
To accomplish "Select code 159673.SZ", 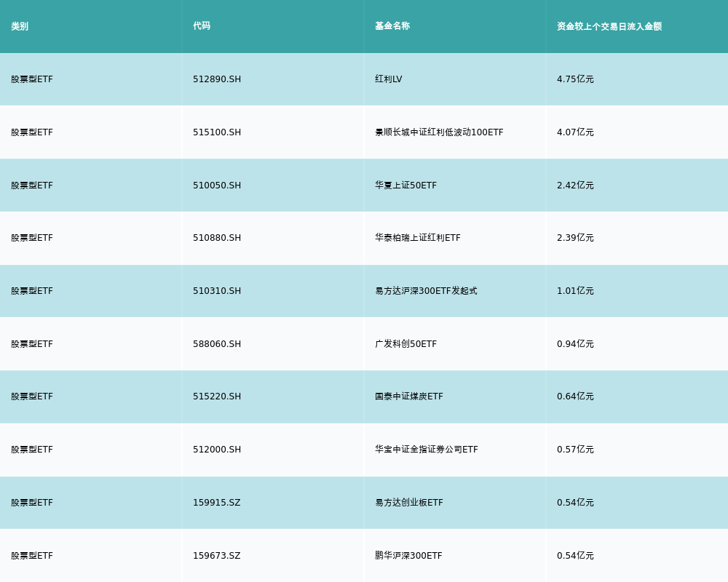I will [217, 556].
